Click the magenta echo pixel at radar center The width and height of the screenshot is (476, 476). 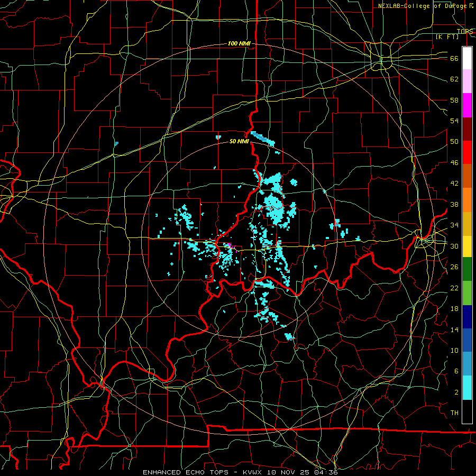pyautogui.click(x=230, y=245)
